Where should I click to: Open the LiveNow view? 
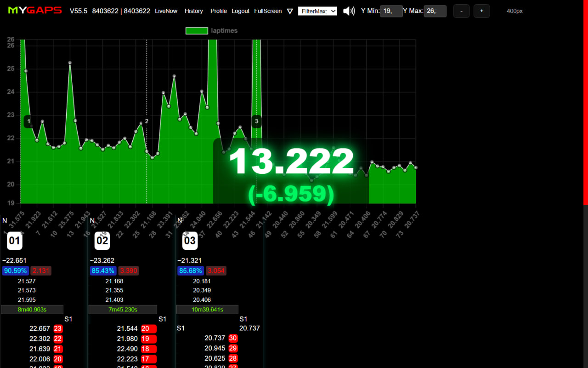(166, 11)
